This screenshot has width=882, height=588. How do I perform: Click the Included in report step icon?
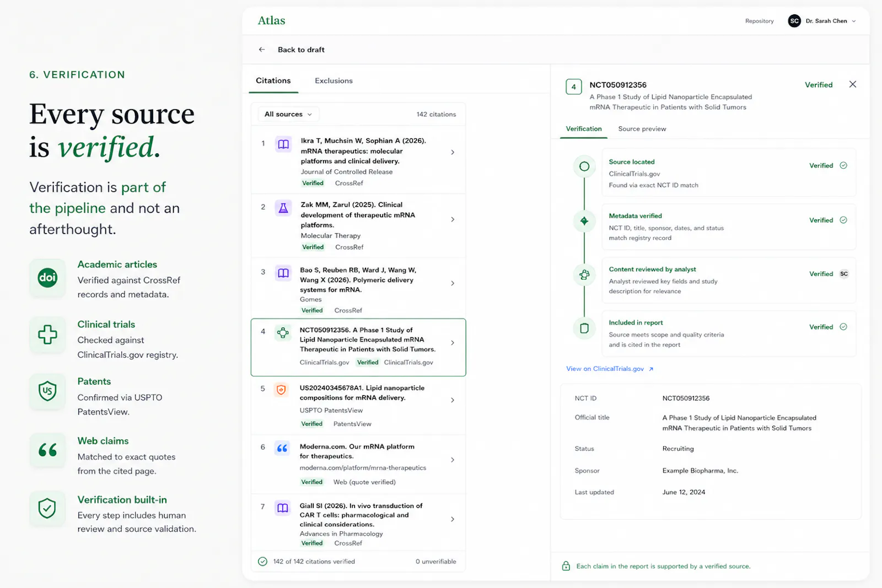584,328
